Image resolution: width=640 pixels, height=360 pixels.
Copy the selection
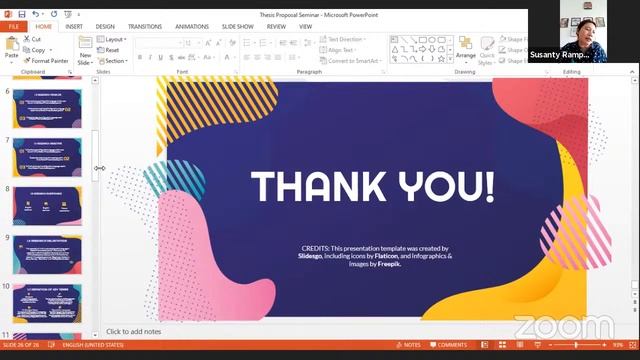tap(34, 50)
